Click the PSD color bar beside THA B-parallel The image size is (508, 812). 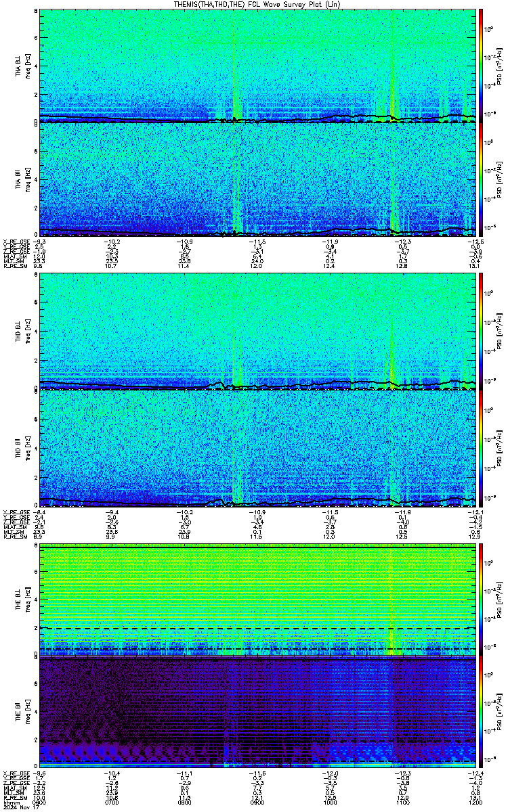coord(481,179)
